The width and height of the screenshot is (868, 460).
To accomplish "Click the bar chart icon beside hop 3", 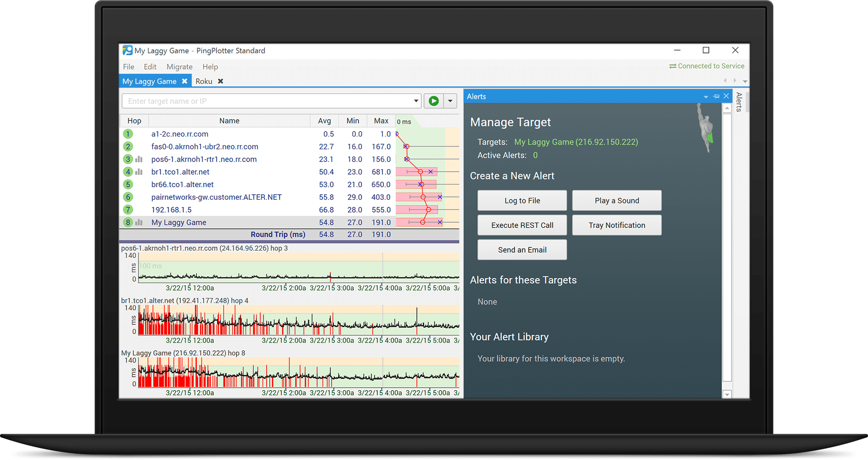I will coord(139,159).
